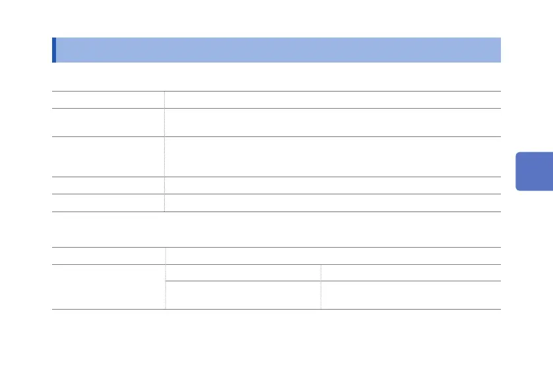553x392 pixels.
Task: Click first table's top-left cell
Action: click(108, 99)
